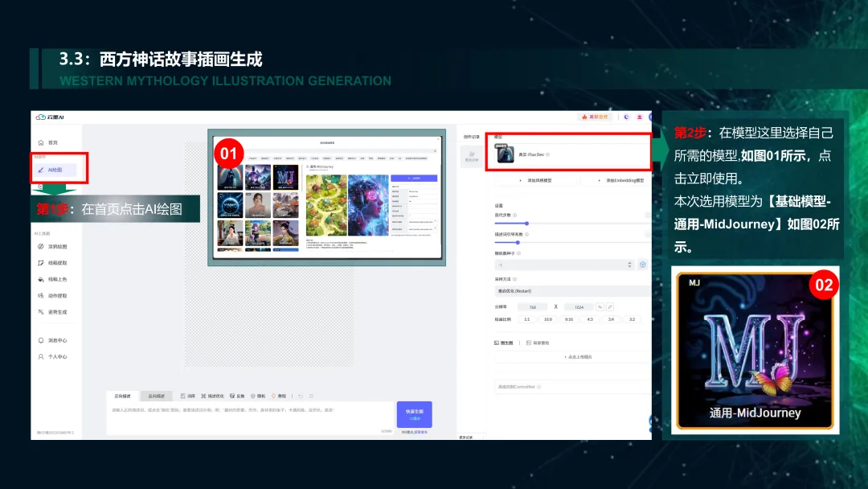Select the MJ thumbnail in the model popup
This screenshot has height=489, width=868.
coord(286,178)
